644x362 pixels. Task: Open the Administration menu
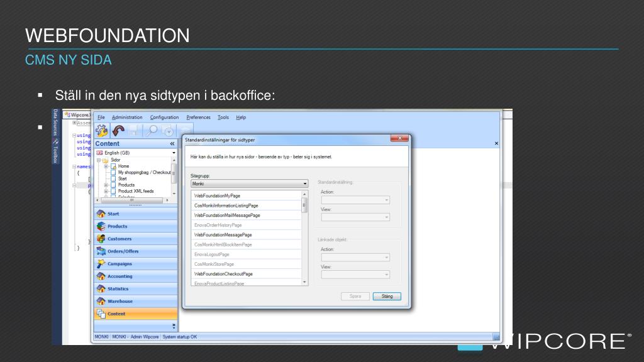click(127, 118)
